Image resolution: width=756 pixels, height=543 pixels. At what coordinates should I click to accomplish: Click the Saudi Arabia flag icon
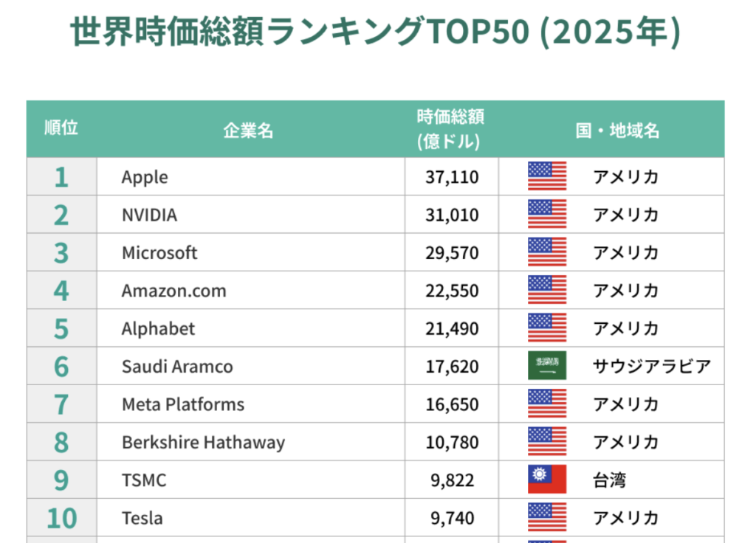(547, 366)
